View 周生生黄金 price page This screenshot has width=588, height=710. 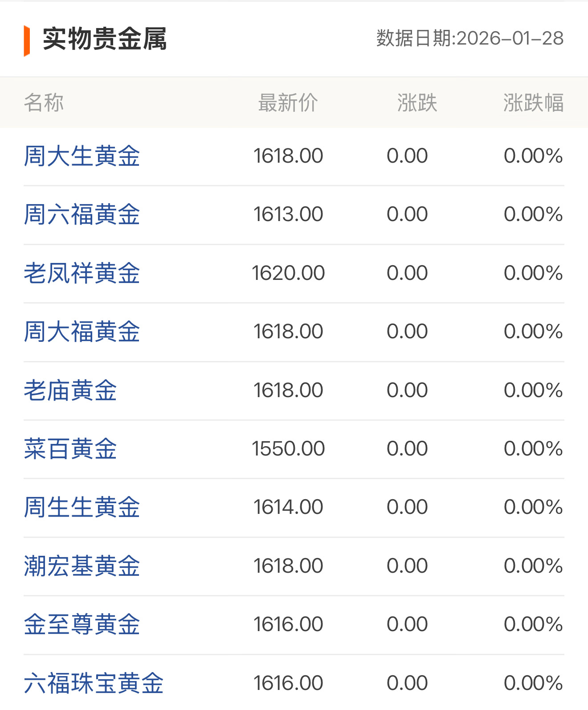pos(82,506)
